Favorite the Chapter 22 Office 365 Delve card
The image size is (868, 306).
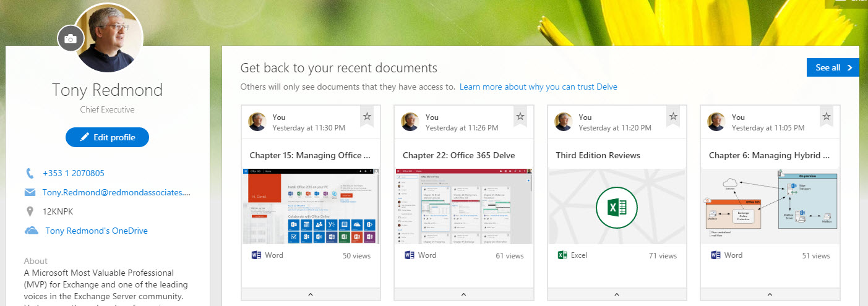(520, 116)
